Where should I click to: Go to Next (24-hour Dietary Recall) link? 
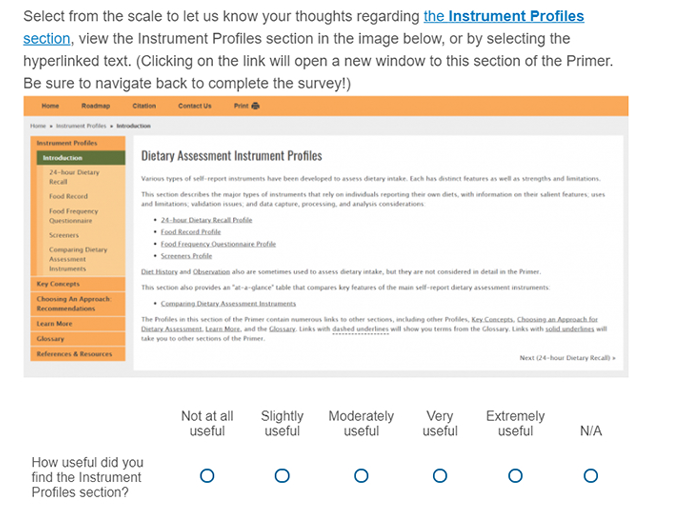(567, 357)
